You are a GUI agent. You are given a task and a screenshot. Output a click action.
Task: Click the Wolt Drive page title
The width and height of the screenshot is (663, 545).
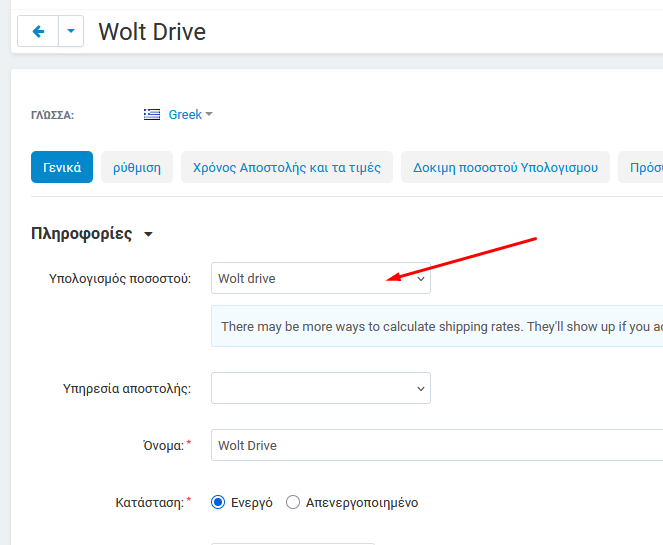[152, 32]
